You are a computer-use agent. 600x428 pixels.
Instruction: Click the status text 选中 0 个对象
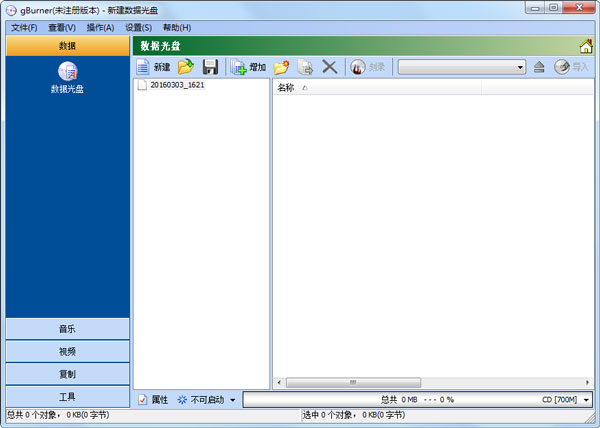[x=354, y=415]
